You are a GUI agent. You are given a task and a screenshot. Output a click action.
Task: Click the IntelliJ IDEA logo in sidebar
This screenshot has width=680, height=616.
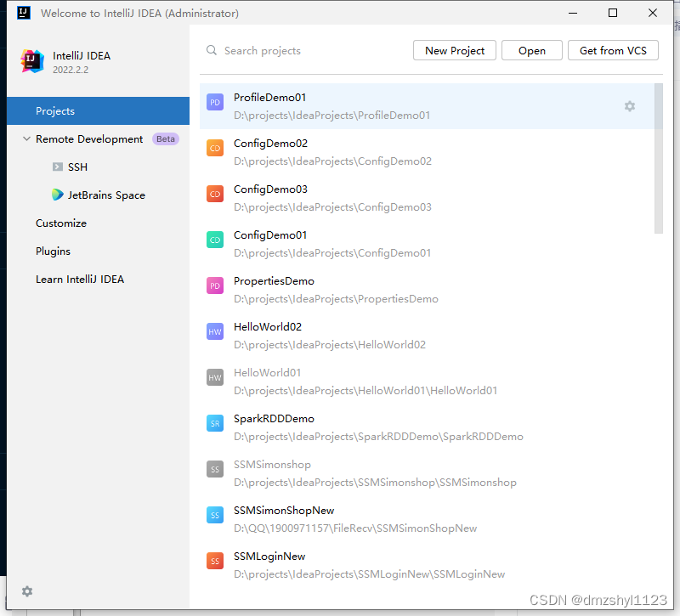click(32, 61)
